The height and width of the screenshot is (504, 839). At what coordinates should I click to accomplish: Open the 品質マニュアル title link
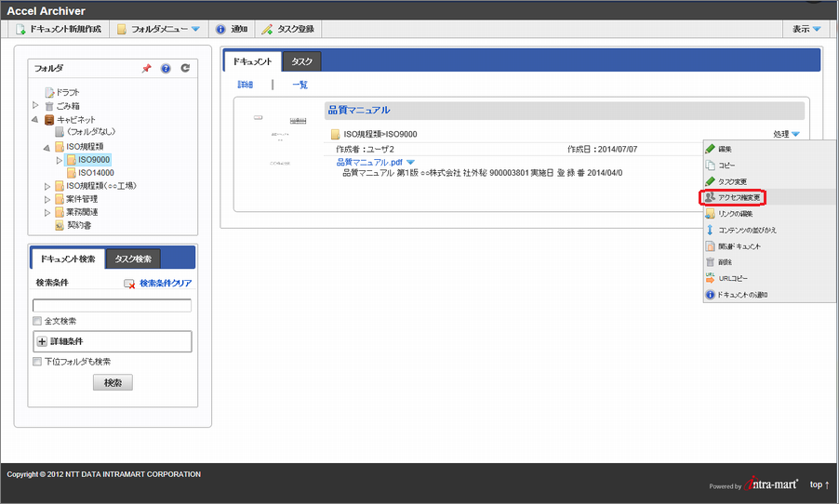[358, 111]
